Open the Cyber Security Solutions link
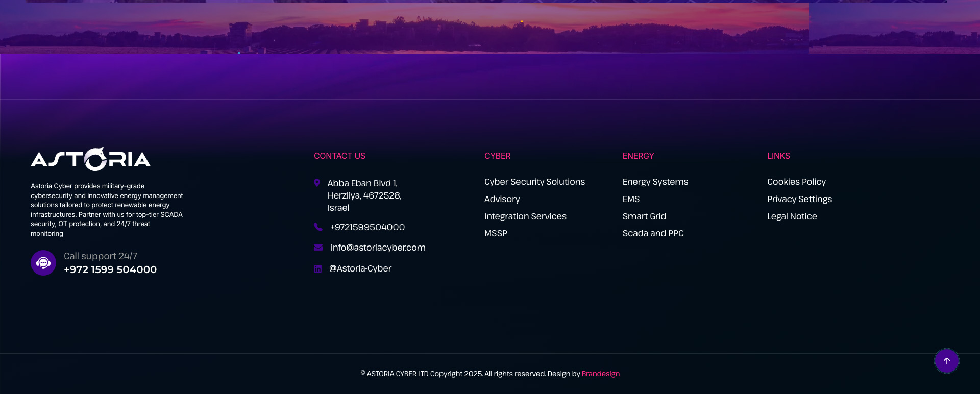 [534, 182]
